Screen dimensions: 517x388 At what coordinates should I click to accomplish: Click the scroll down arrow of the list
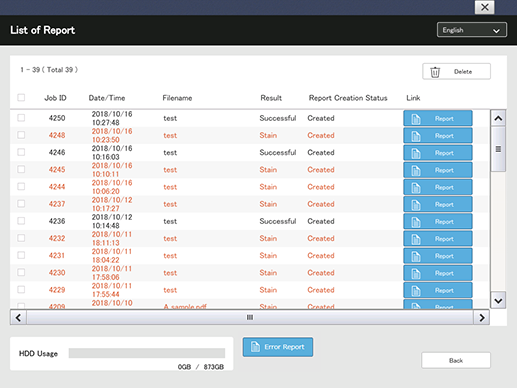click(x=498, y=301)
